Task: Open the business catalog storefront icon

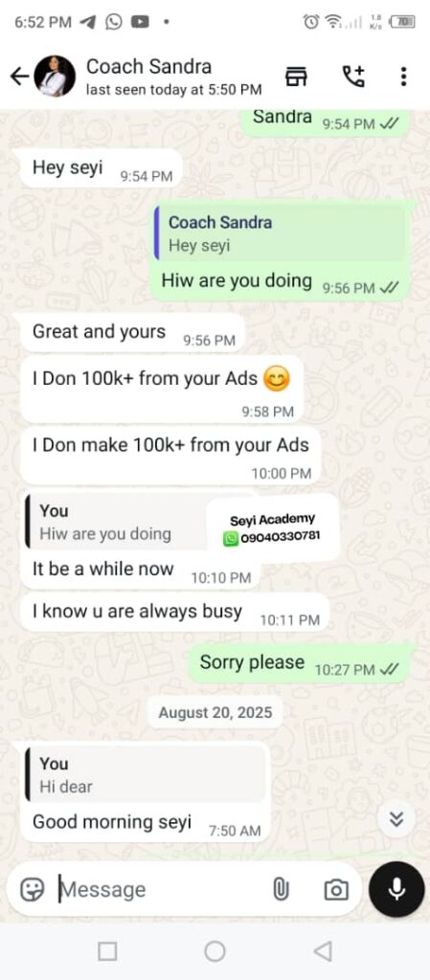Action: [x=296, y=77]
